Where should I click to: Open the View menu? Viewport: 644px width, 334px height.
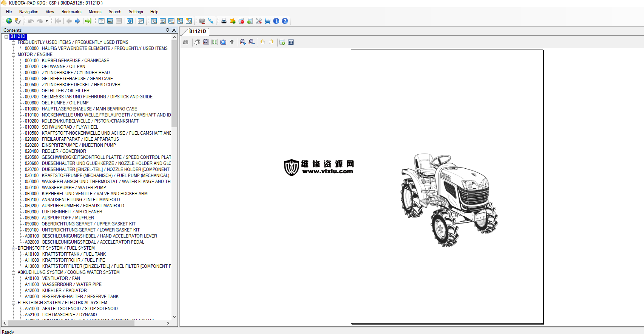point(50,12)
